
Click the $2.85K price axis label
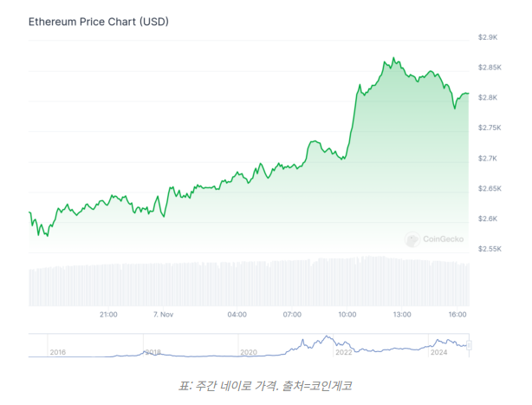(490, 68)
